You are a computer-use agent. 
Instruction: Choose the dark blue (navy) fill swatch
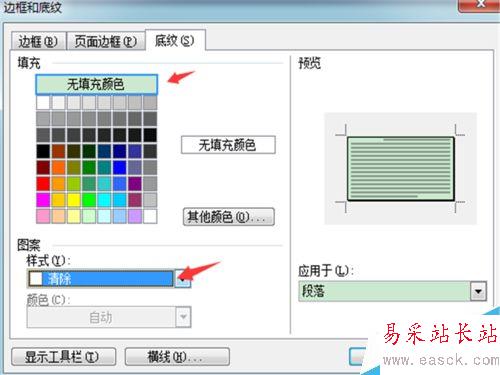(x=120, y=151)
